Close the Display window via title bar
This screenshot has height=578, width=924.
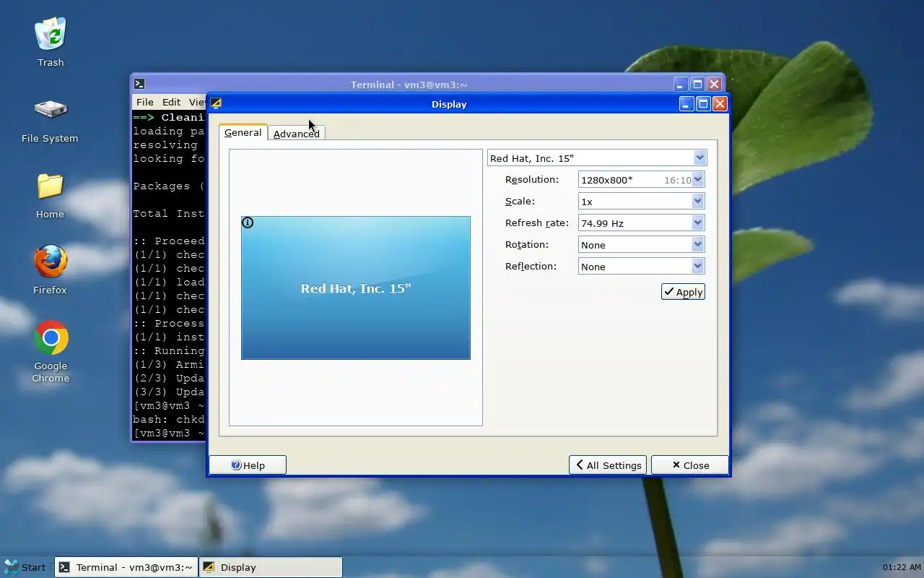[x=720, y=104]
